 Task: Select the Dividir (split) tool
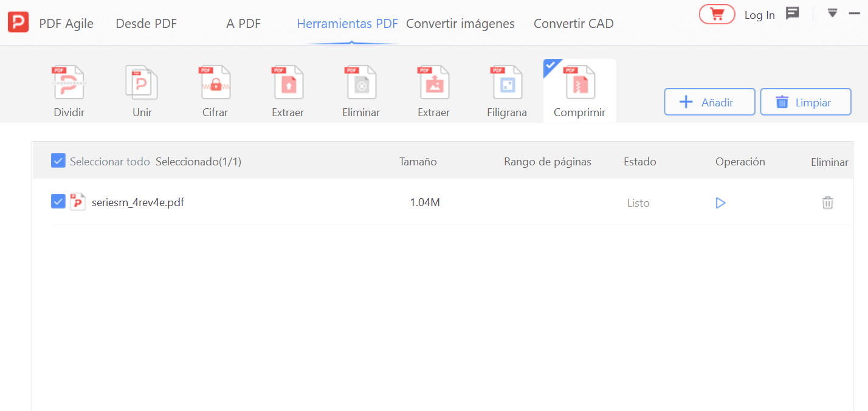(69, 90)
